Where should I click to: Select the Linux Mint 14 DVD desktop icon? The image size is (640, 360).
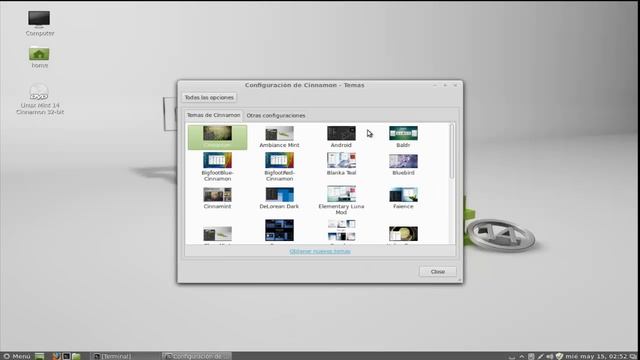point(40,99)
